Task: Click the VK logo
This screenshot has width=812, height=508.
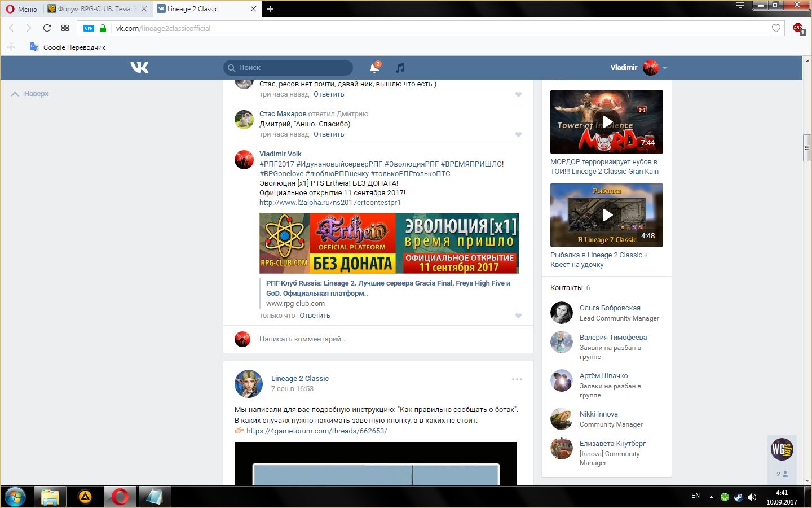Action: [139, 68]
